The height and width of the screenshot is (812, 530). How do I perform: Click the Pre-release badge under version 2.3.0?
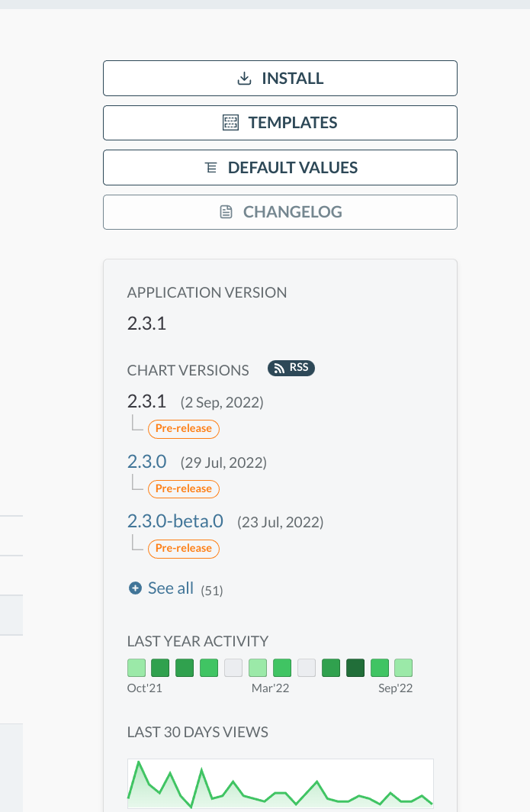coord(183,488)
